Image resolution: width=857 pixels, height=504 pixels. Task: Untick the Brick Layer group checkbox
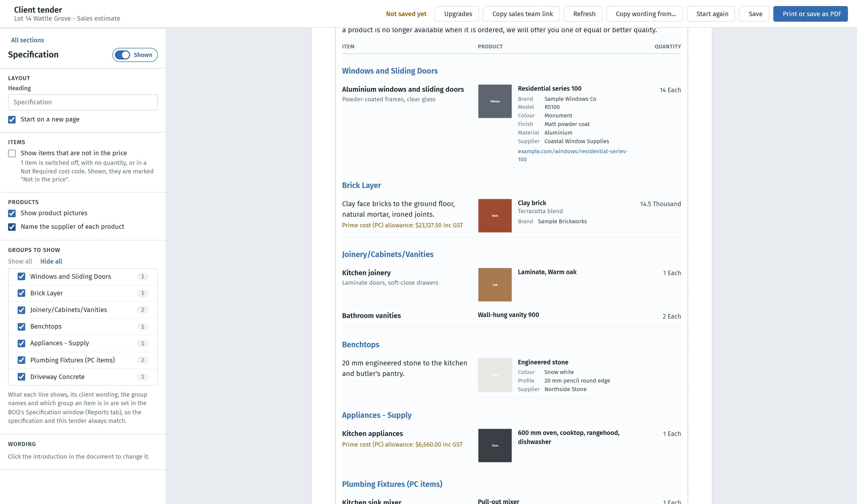21,293
